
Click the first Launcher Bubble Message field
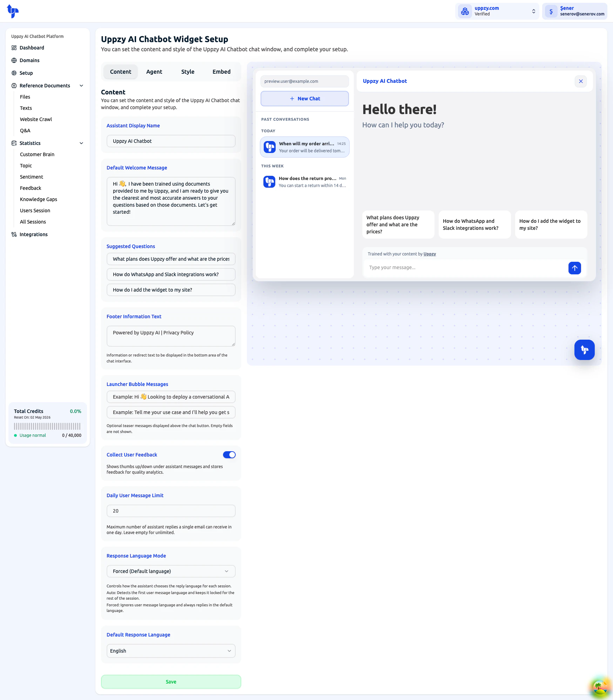coord(171,397)
